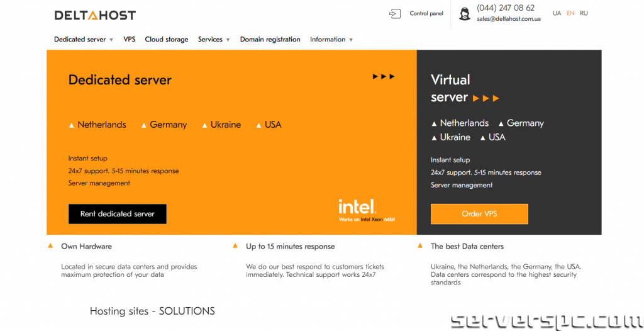644x331 pixels.
Task: Click the DeltaHost logo
Action: click(94, 15)
